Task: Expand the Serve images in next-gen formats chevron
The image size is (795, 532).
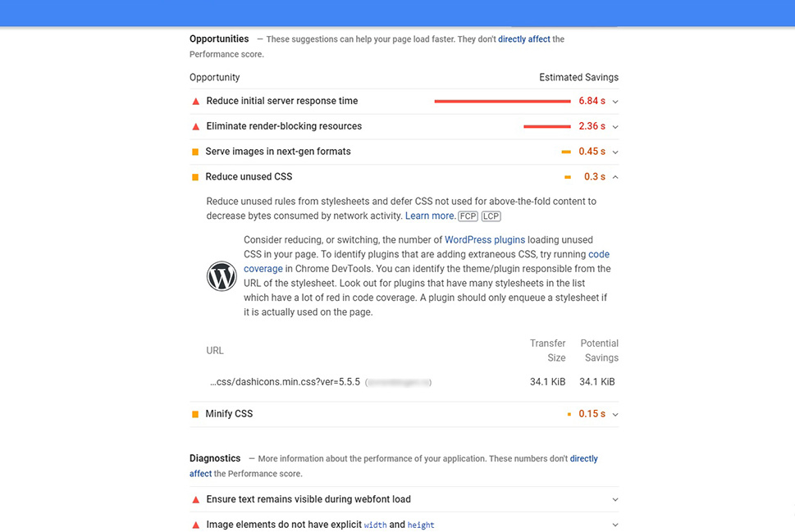Action: click(x=615, y=152)
